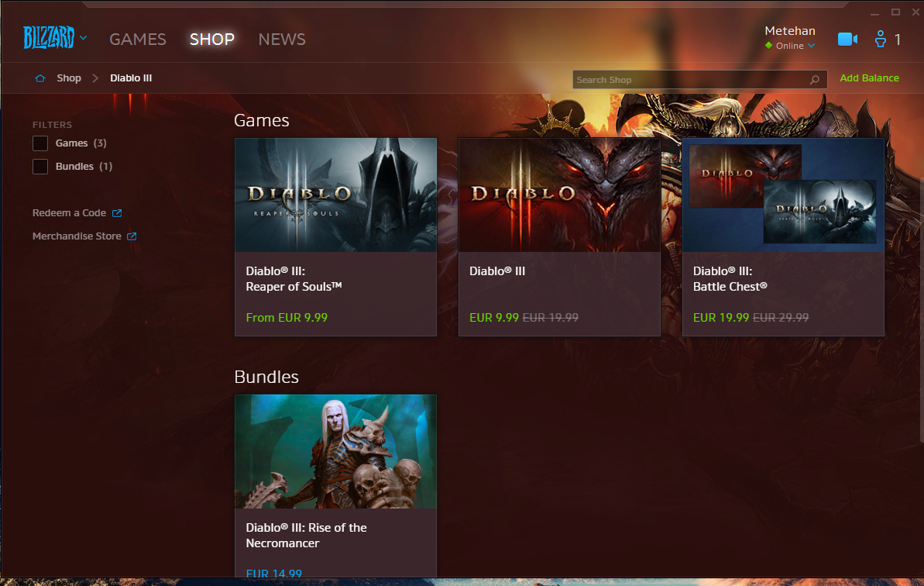Click the magnifier search icon
Screen dimensions: 924x586
click(x=814, y=80)
